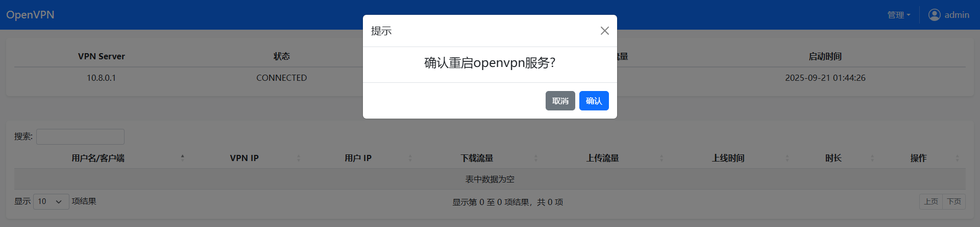The image size is (980, 227).
Task: Click sort arrows in 用户 IP column
Action: (410, 158)
